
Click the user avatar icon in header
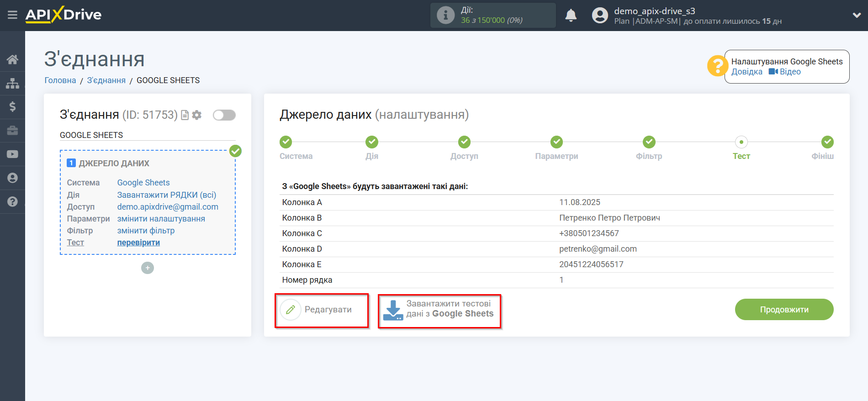(600, 15)
